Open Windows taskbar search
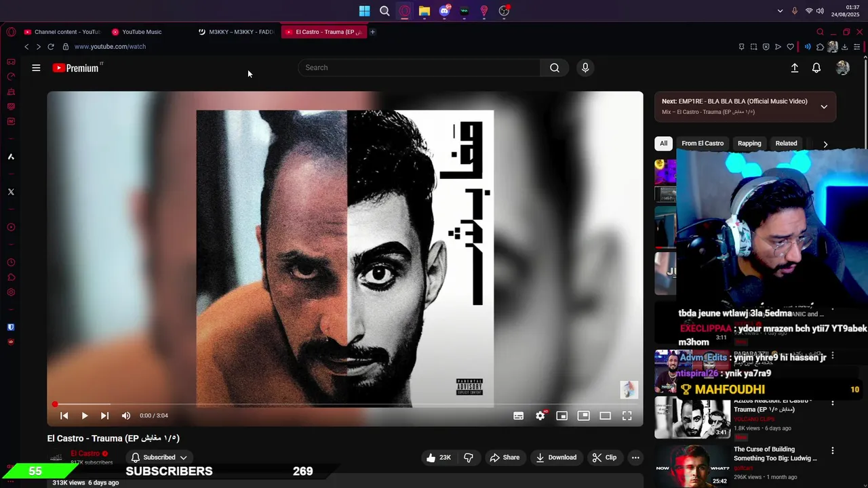 pos(384,11)
